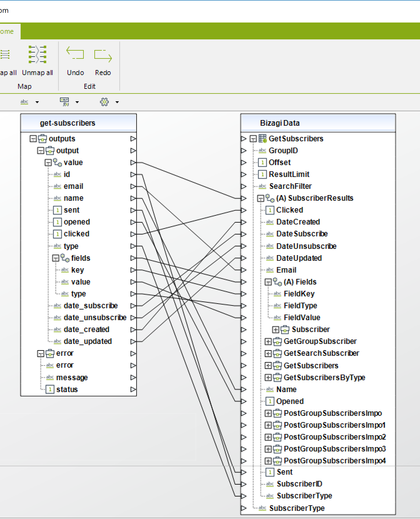Viewport: 420px width, 519px height.
Task: Select Email in Bizagi Data
Action: 286,270
